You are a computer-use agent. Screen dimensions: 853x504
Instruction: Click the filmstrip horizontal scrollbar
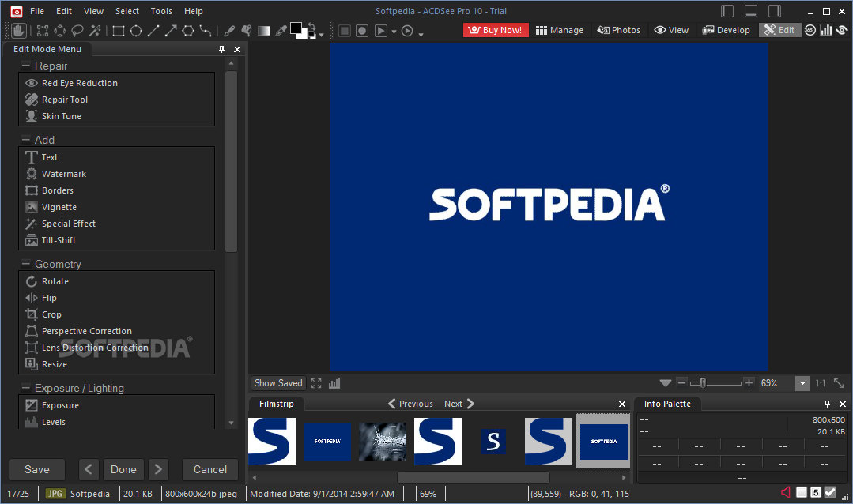(473, 477)
